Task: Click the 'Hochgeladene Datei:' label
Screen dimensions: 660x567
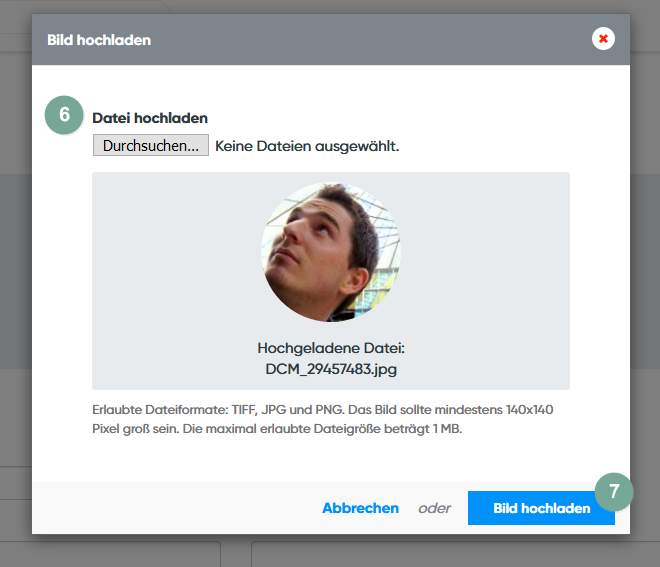Action: click(330, 348)
